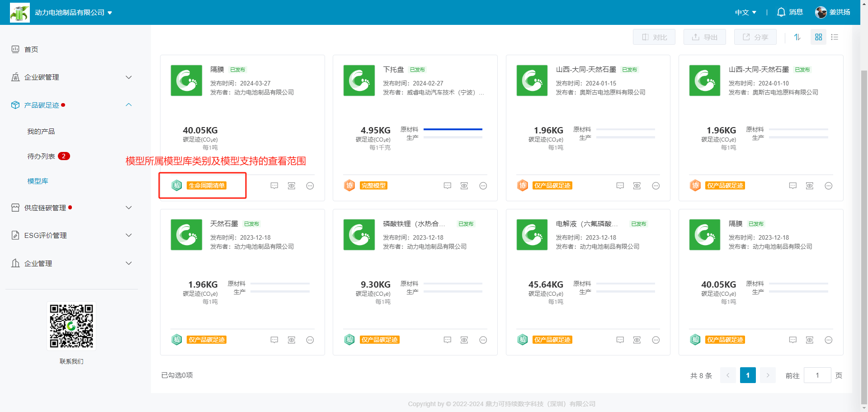Open comment icon on 下托盘 card
Image resolution: width=868 pixels, height=412 pixels.
click(447, 186)
